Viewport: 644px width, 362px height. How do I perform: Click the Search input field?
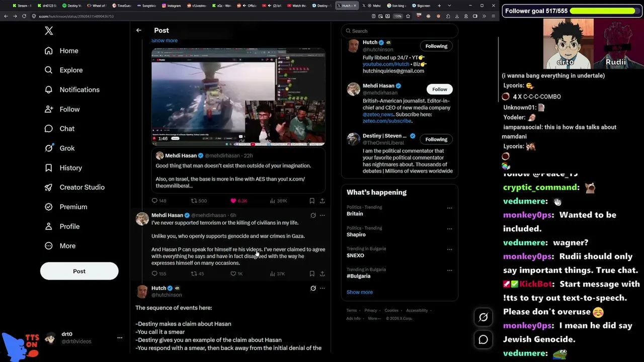coord(399,31)
